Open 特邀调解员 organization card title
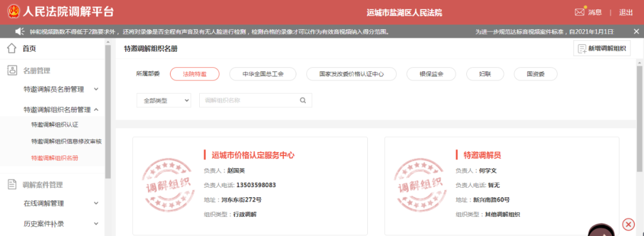Image resolution: width=644 pixels, height=236 pixels. pyautogui.click(x=482, y=155)
